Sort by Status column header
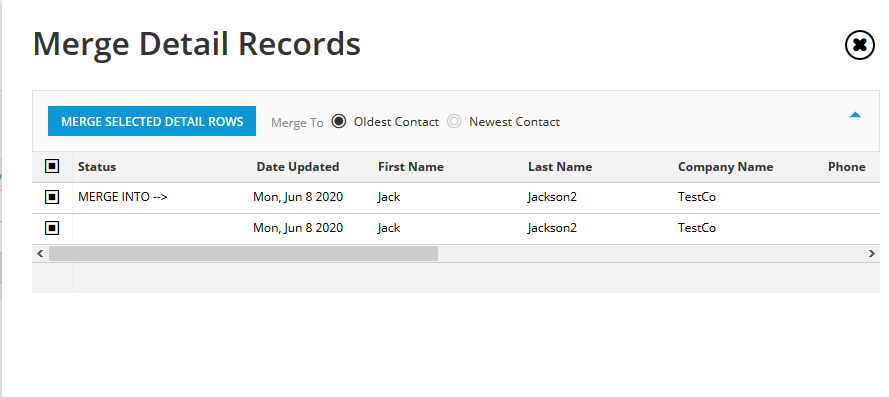Image resolution: width=889 pixels, height=397 pixels. coord(97,167)
